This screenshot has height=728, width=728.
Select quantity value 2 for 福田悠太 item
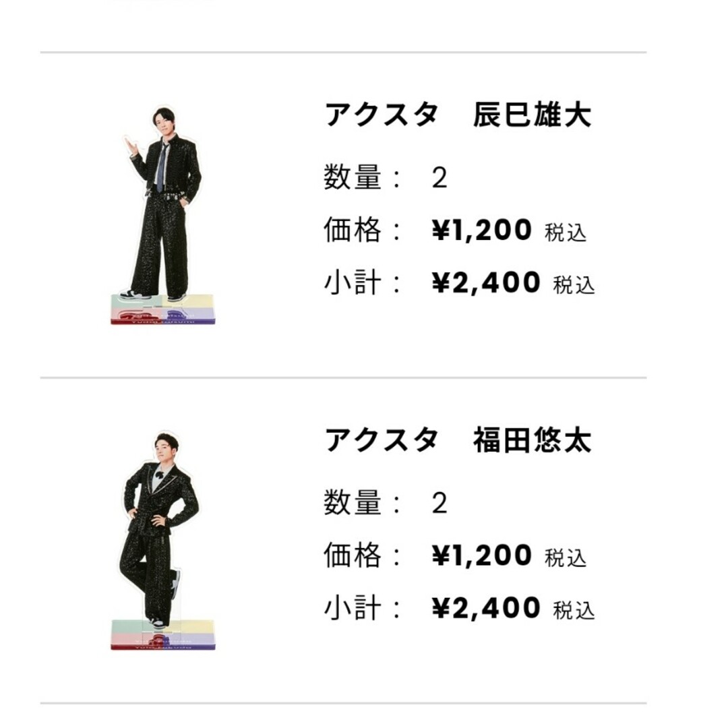pos(439,503)
